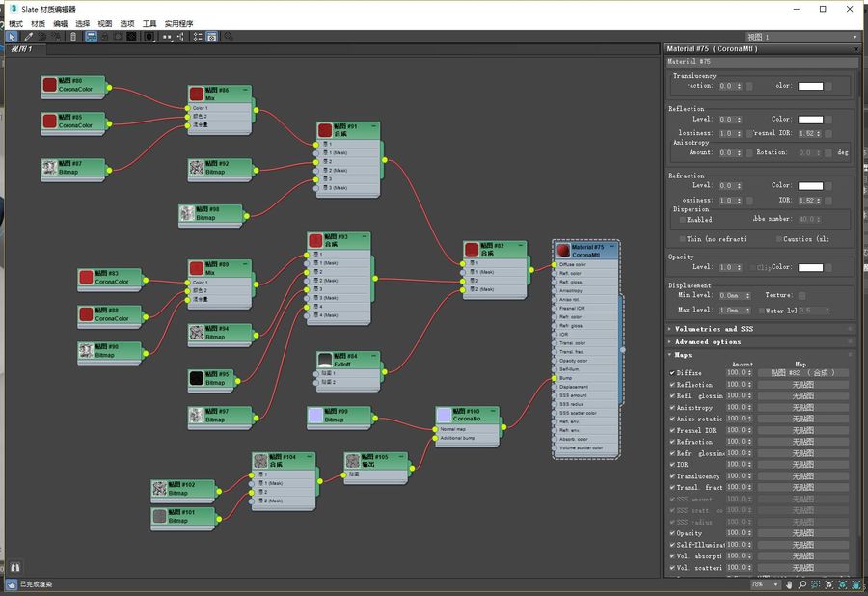The height and width of the screenshot is (596, 868).
Task: Open the 模式 menu
Action: [16, 24]
